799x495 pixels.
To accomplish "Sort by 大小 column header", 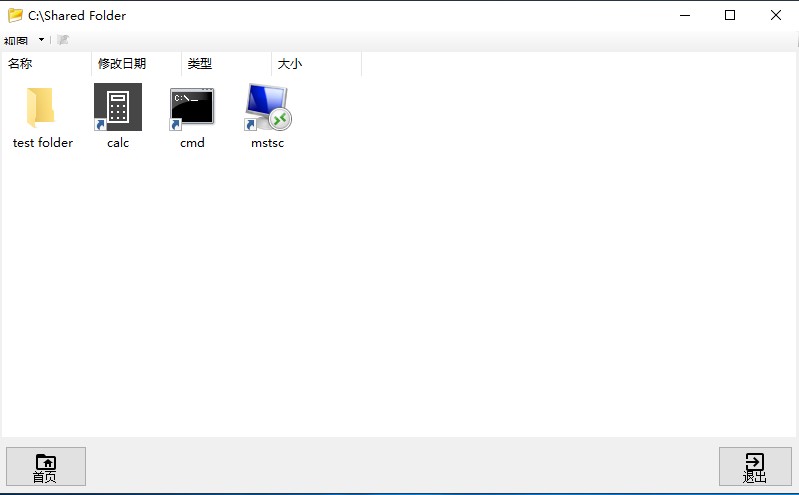I will point(316,64).
